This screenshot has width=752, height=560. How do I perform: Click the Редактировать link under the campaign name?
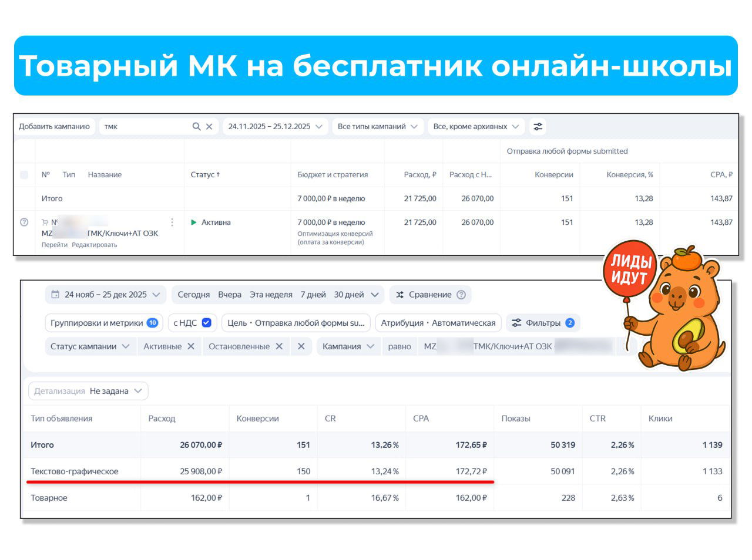pyautogui.click(x=94, y=245)
